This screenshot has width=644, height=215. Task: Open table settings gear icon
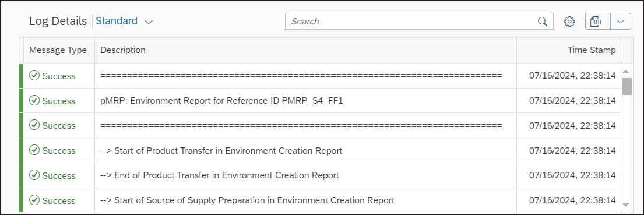click(569, 22)
